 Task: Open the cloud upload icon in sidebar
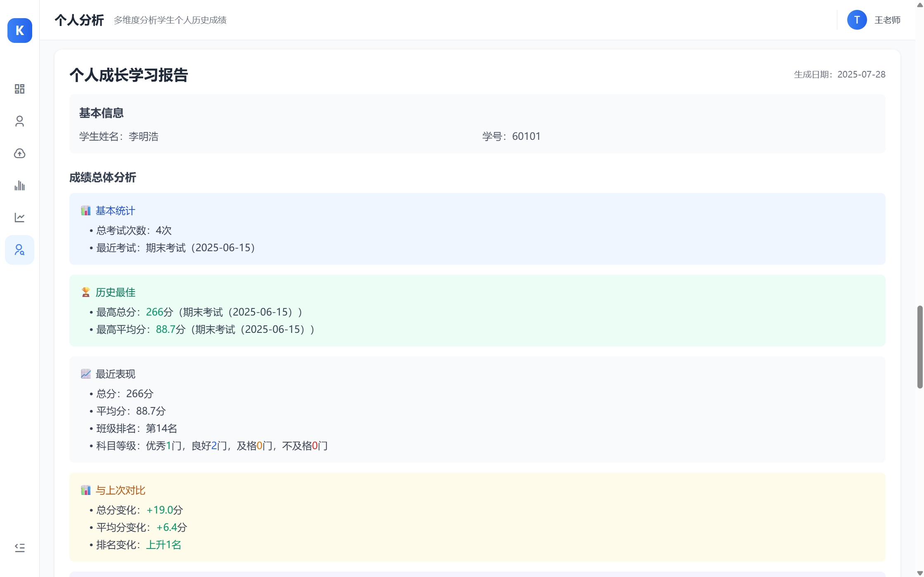(19, 153)
